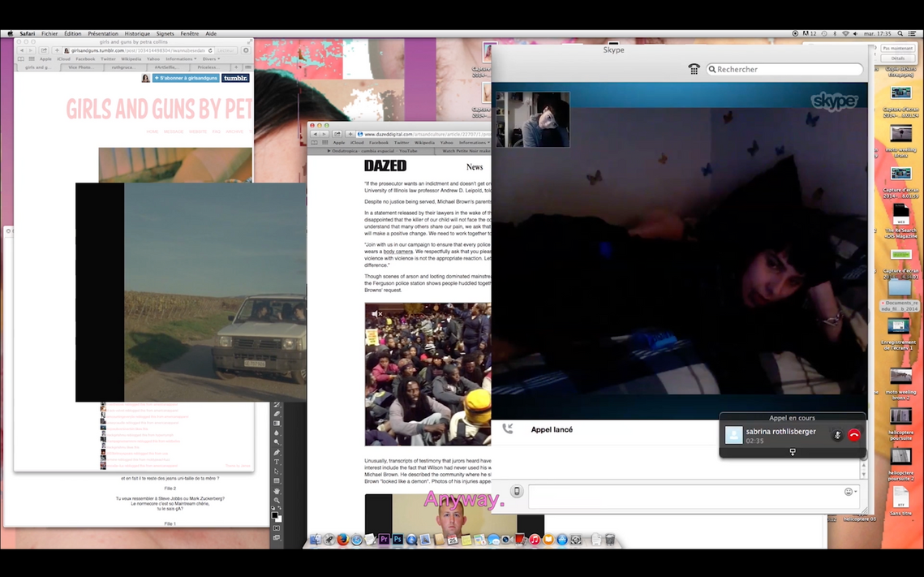This screenshot has height=577, width=924.
Task: Click 'Détails' in the notification
Action: (897, 58)
